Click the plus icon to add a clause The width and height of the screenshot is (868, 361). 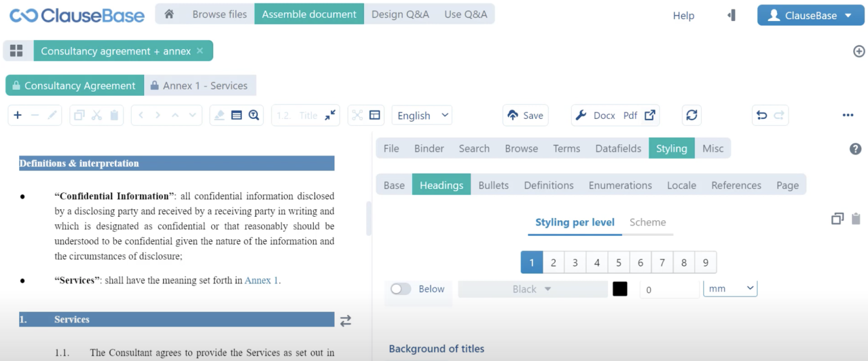click(x=18, y=115)
